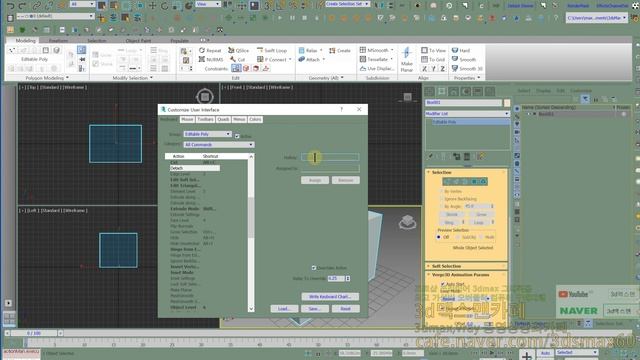The image size is (640, 360).
Task: Toggle the Ignore Backfacing checkbox
Action: (442, 199)
